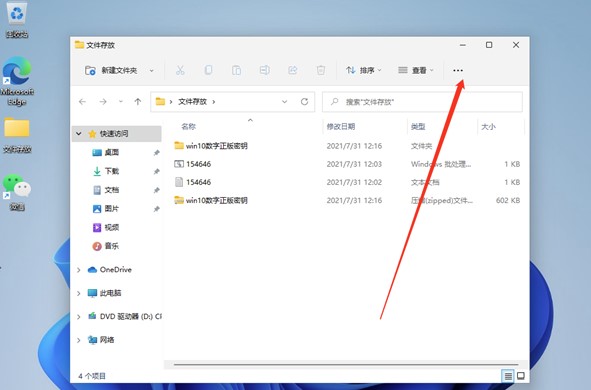Viewport: 591px width, 390px height.
Task: Go forward with the right arrow
Action: (x=103, y=102)
